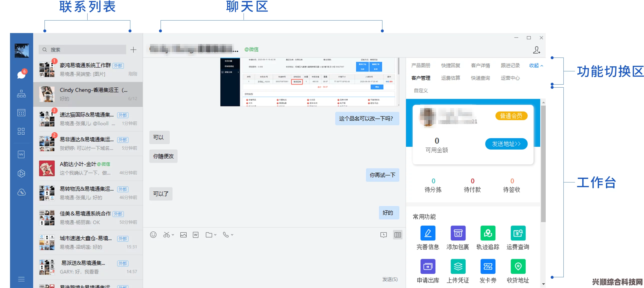Collapse tabs with 收起 expander
This screenshot has height=288, width=644.
click(x=536, y=66)
